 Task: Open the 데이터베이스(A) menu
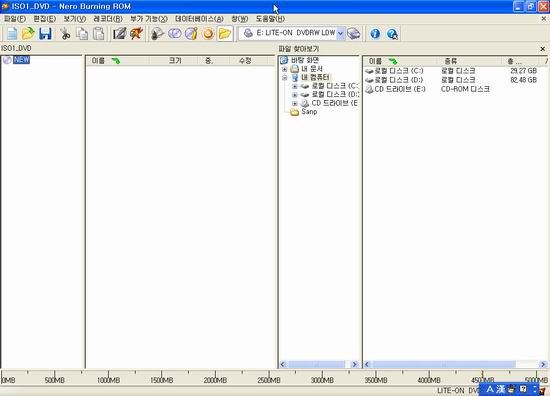(x=199, y=19)
